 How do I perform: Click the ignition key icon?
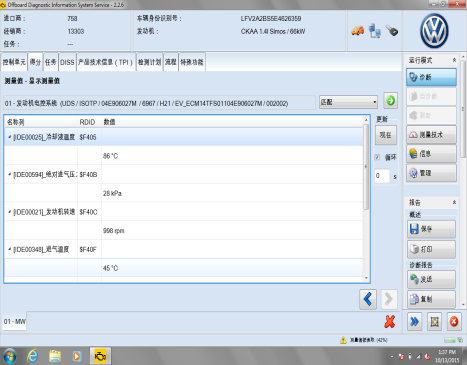click(392, 30)
